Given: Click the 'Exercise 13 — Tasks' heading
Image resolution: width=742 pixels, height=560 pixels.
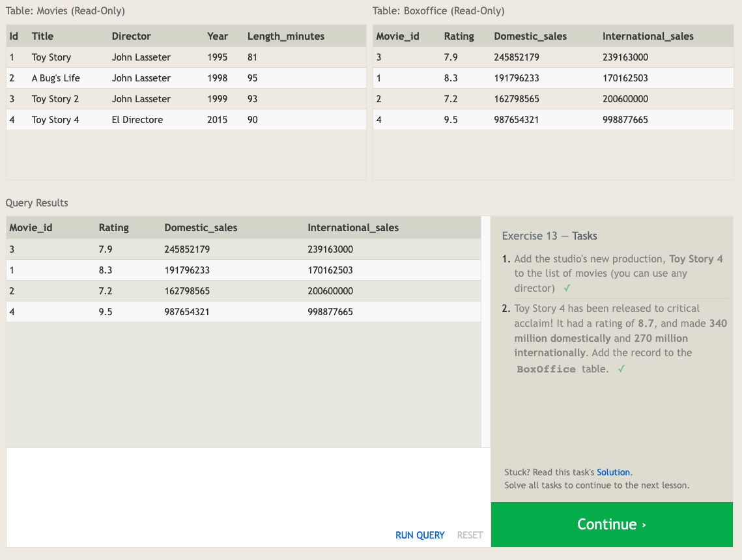Looking at the screenshot, I should 549,236.
